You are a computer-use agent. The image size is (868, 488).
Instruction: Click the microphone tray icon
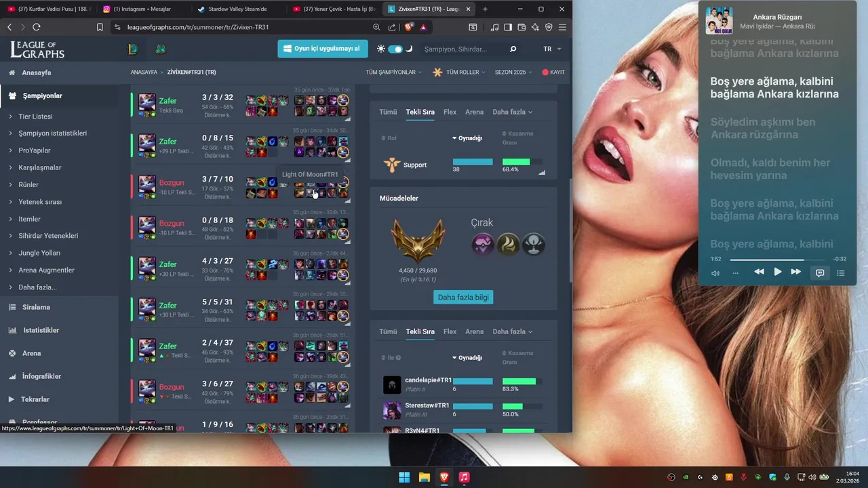point(787,477)
